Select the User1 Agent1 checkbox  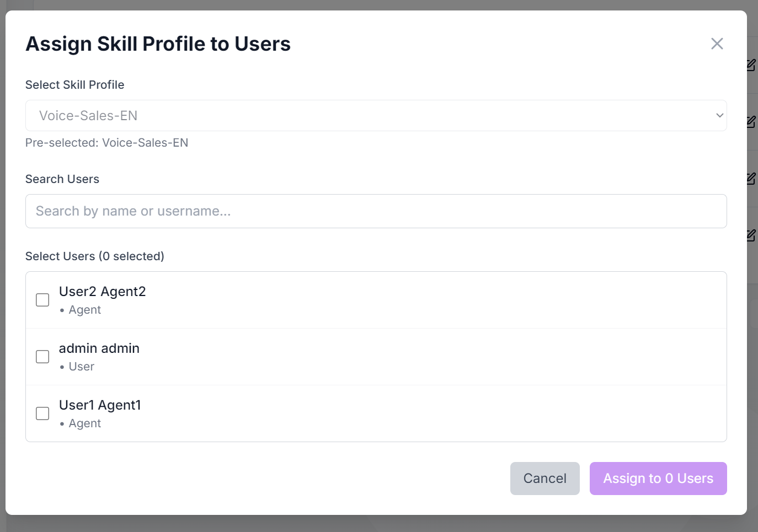coord(42,413)
